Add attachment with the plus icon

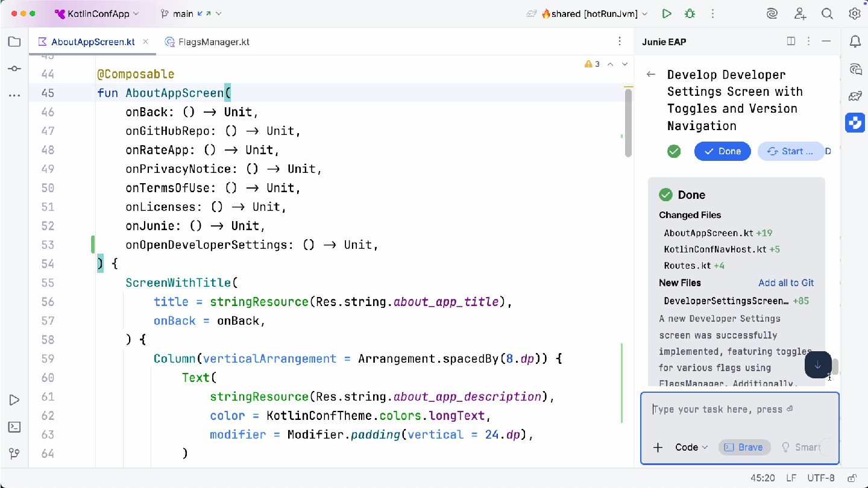[x=658, y=447]
